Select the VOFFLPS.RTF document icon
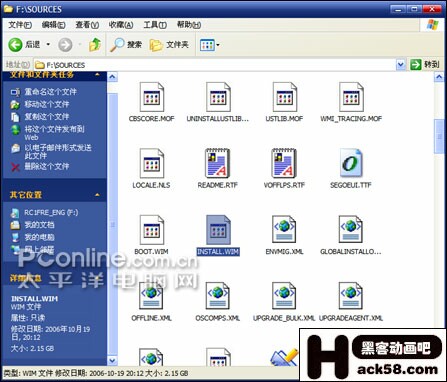The image size is (447, 382). tap(284, 163)
